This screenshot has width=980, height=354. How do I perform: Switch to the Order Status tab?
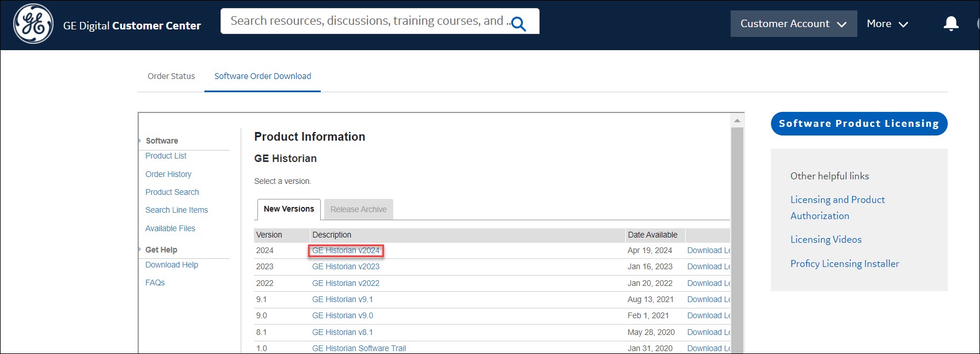click(171, 76)
